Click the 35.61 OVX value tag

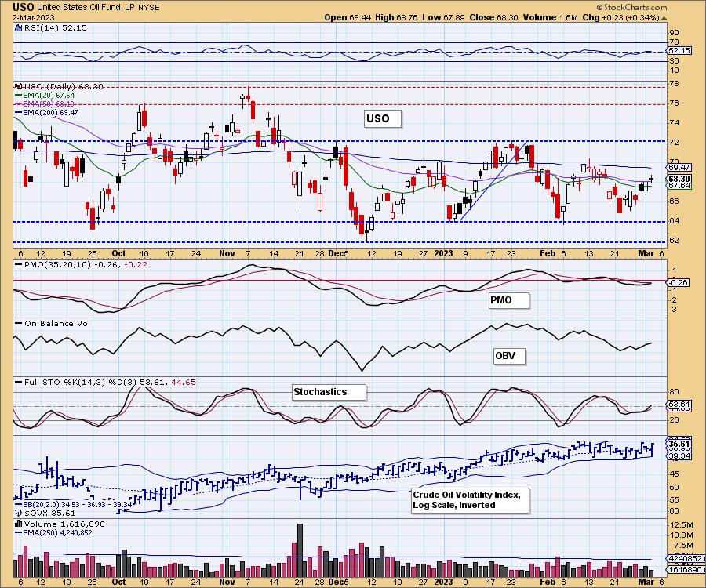point(679,445)
